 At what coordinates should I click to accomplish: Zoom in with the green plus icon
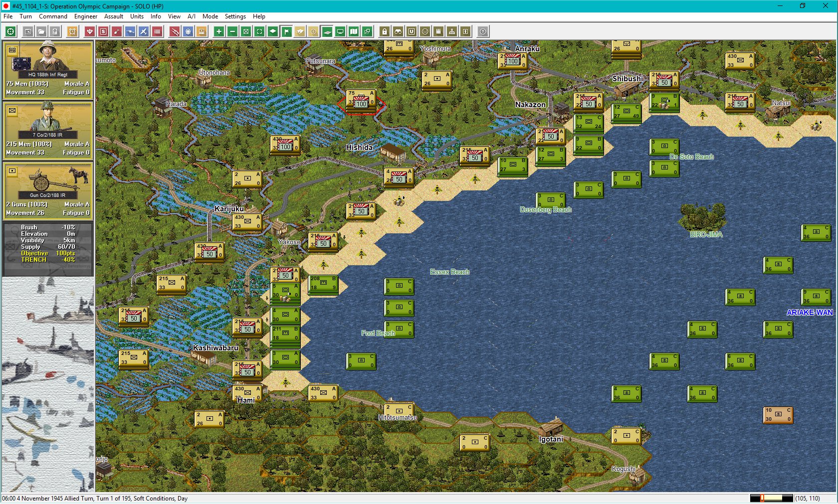(x=219, y=32)
